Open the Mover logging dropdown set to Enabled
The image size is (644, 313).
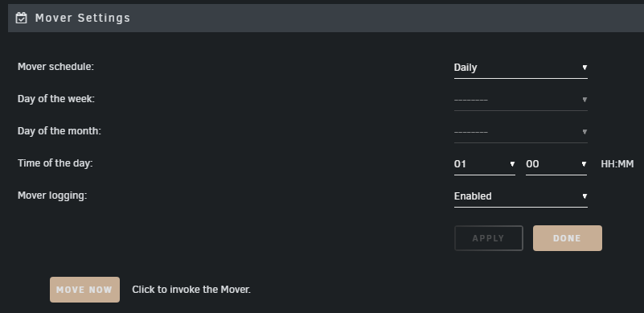click(x=520, y=196)
